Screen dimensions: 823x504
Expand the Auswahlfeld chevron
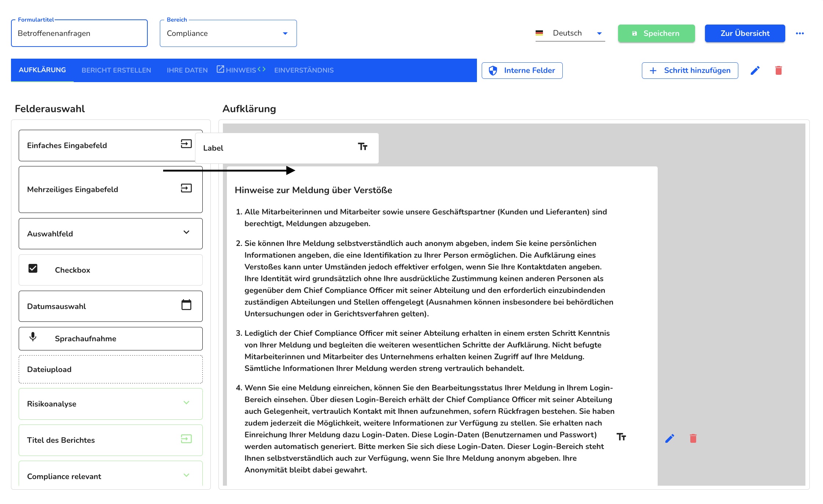186,232
